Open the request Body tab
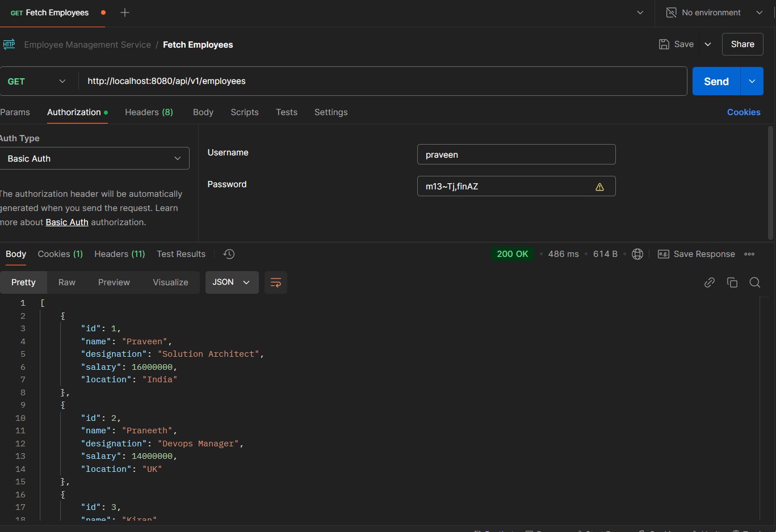776x532 pixels. [x=203, y=112]
